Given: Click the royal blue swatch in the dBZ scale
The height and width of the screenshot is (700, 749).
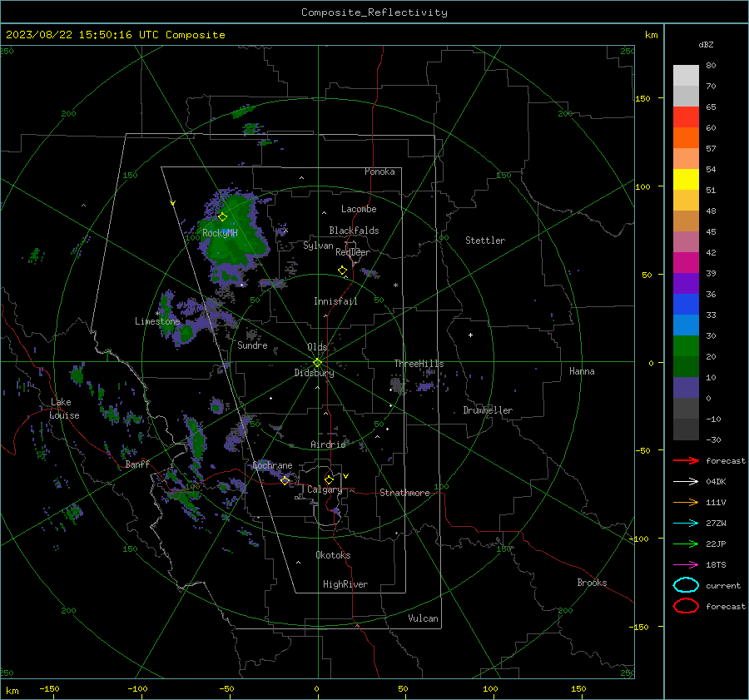Looking at the screenshot, I should pos(686,304).
